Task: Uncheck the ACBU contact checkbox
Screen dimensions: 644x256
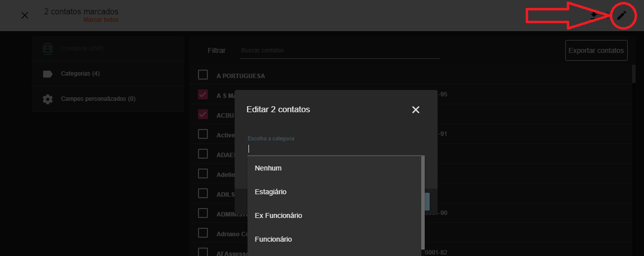Action: click(203, 114)
